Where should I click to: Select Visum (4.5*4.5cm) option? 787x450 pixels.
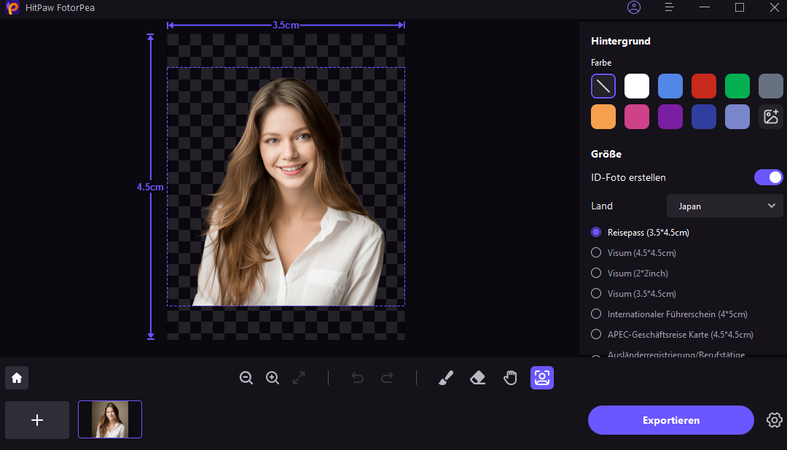[x=633, y=253]
